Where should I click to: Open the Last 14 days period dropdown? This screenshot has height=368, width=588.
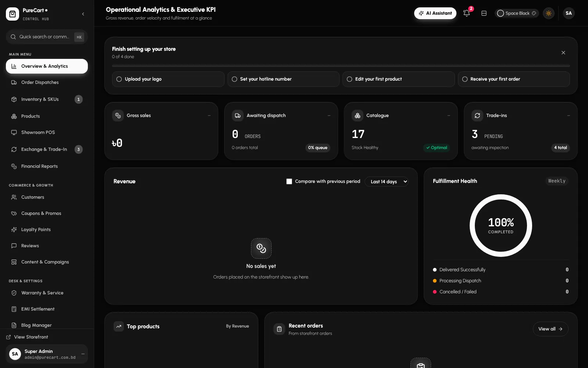(x=387, y=181)
